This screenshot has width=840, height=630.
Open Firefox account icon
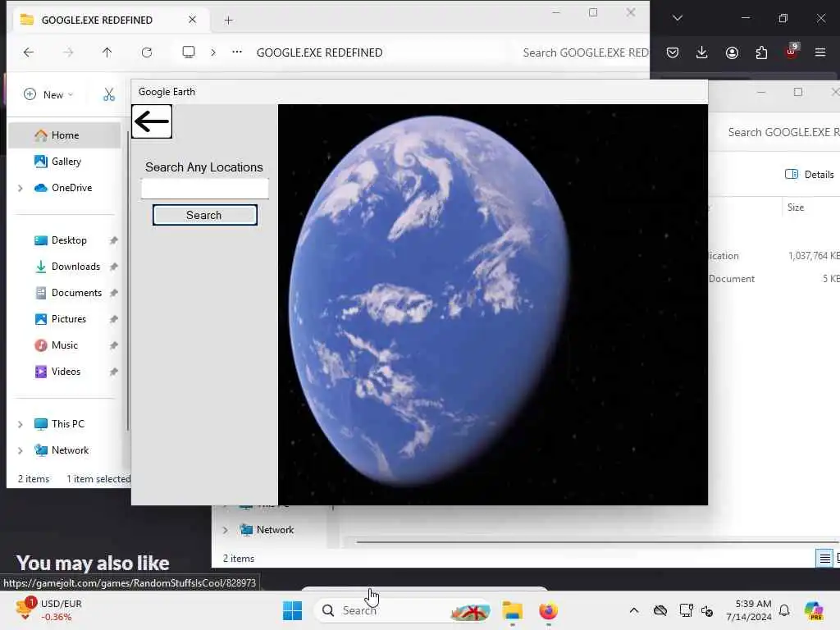pyautogui.click(x=732, y=52)
